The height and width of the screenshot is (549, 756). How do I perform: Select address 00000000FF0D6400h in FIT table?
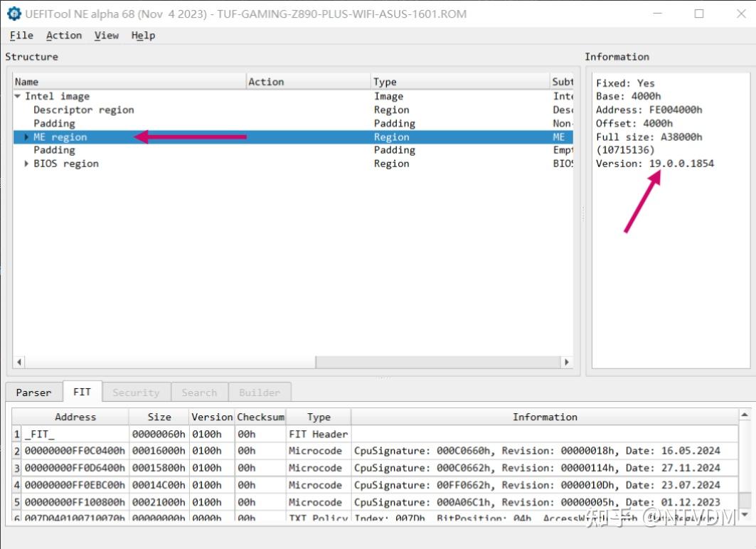75,468
